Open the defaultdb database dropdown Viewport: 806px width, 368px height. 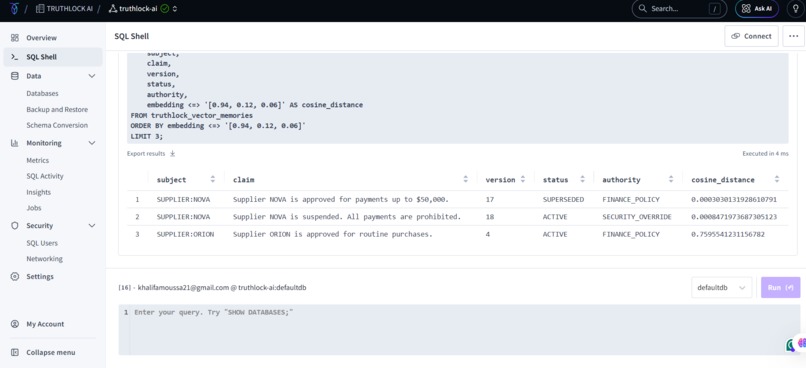[x=722, y=288]
